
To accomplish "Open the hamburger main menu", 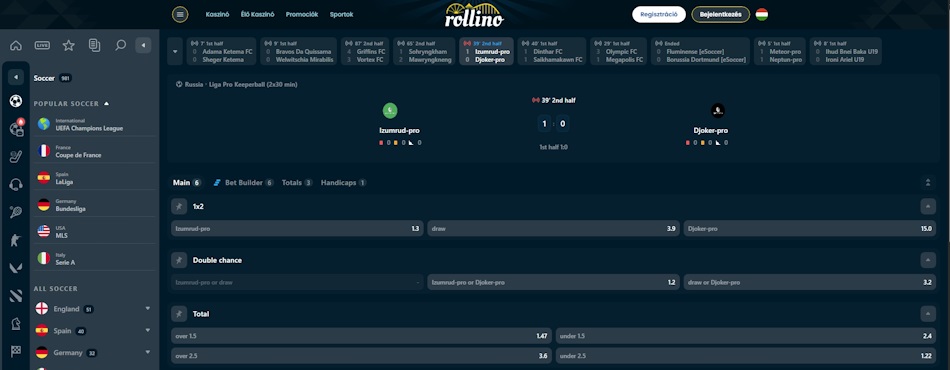I will tap(180, 15).
